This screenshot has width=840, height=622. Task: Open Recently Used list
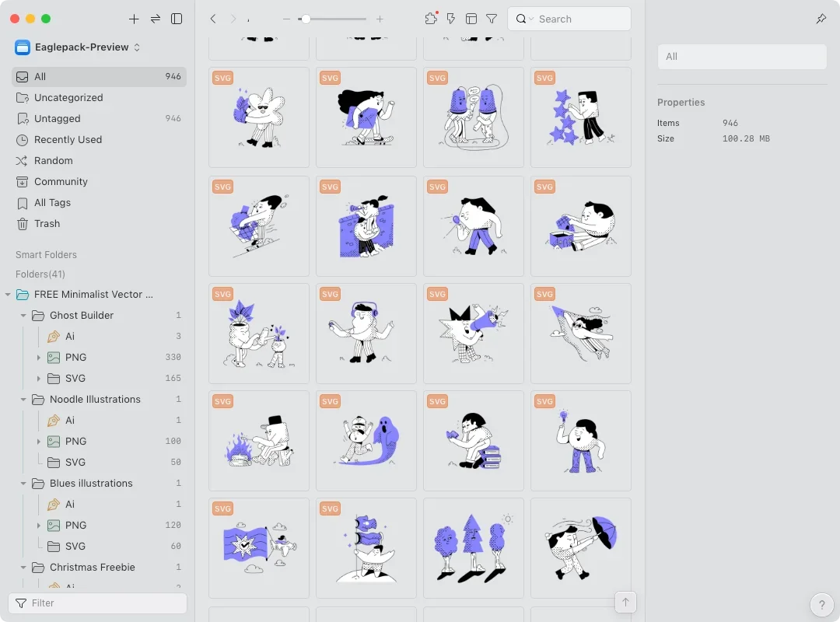point(99,140)
